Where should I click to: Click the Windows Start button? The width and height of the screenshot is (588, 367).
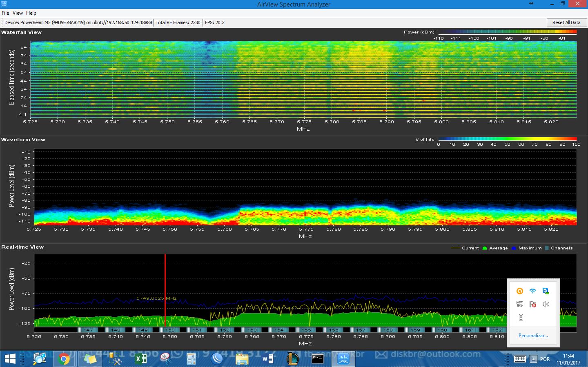(10, 359)
